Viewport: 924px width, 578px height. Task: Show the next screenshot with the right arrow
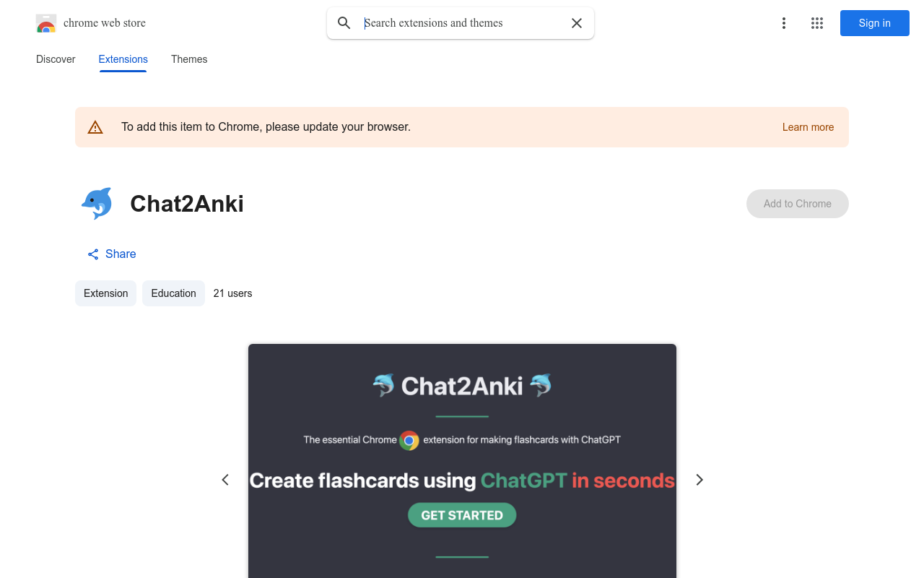pos(699,479)
